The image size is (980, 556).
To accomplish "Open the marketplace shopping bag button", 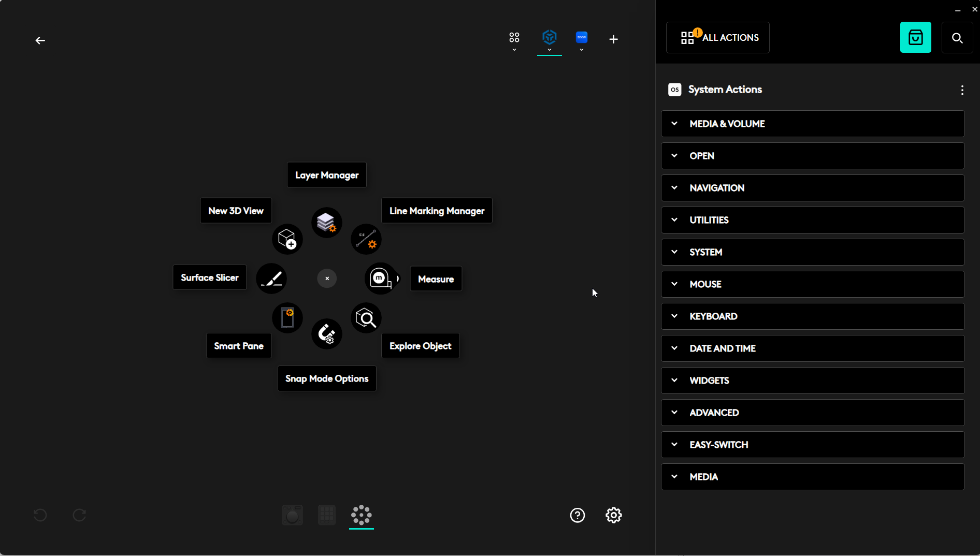I will click(915, 38).
